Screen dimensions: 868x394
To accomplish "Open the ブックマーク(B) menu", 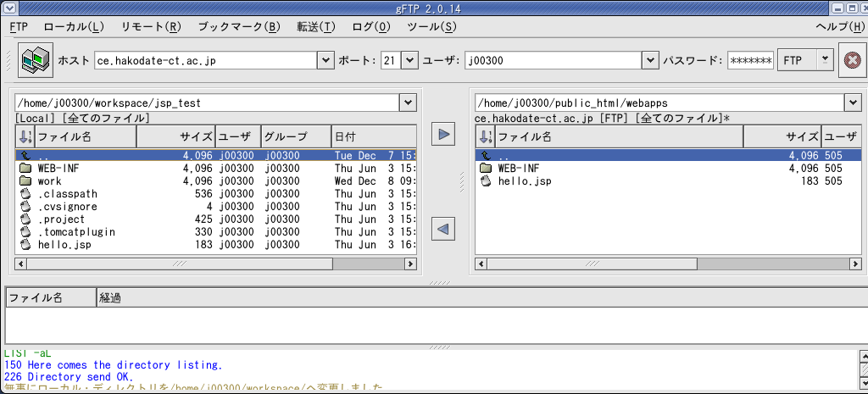I will point(238,26).
